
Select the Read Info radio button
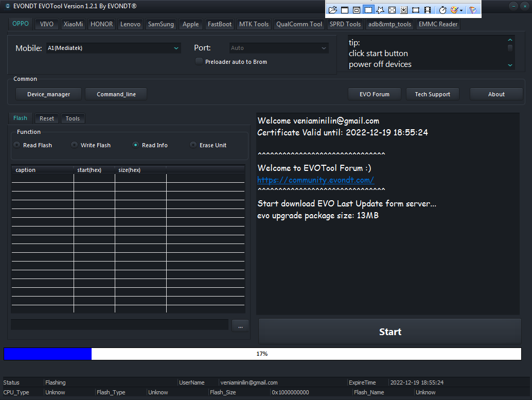(x=135, y=145)
